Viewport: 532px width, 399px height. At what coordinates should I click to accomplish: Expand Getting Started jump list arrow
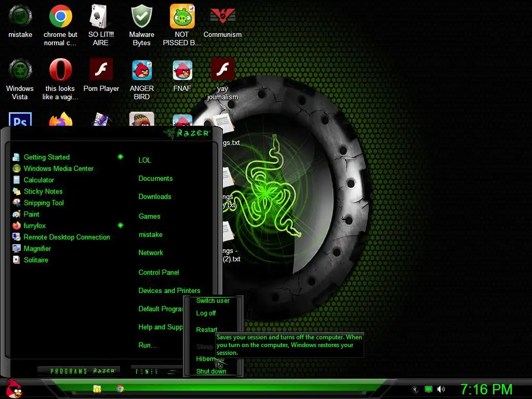(120, 157)
